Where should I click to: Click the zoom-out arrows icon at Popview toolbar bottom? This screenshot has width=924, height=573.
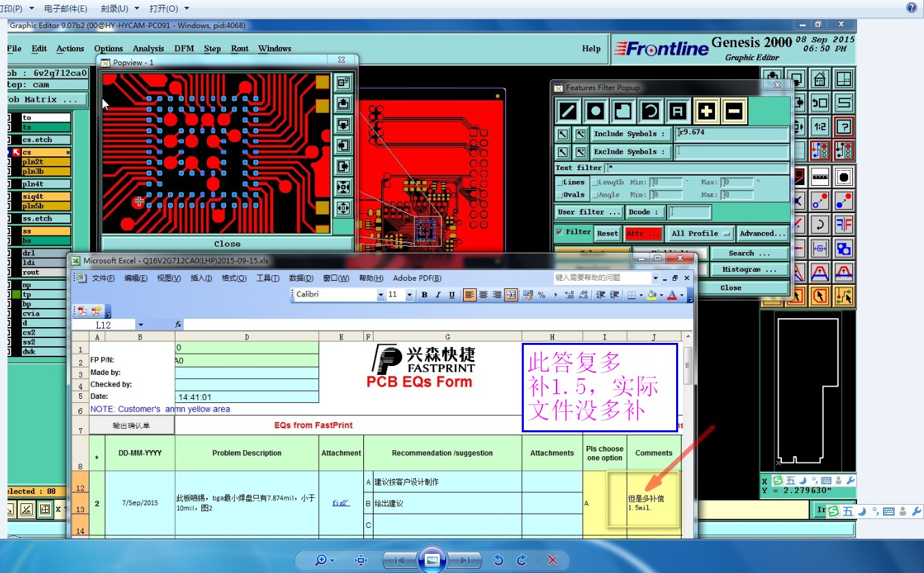coord(343,207)
